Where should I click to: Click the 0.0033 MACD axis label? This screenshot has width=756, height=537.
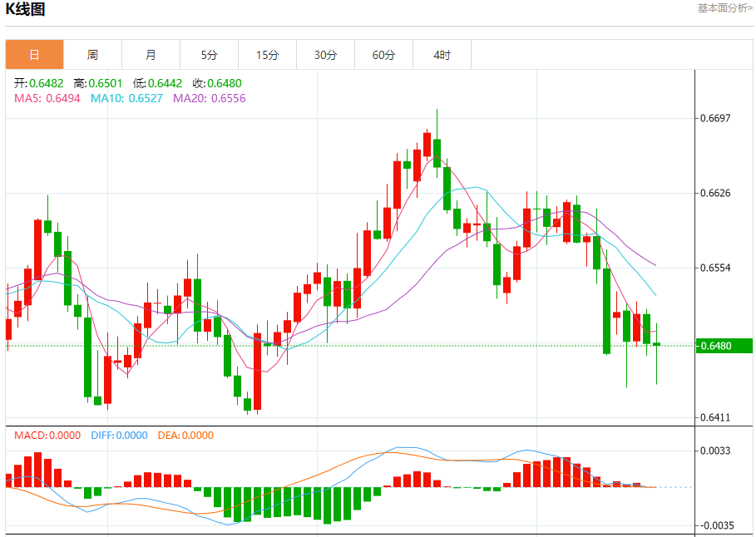pyautogui.click(x=714, y=451)
